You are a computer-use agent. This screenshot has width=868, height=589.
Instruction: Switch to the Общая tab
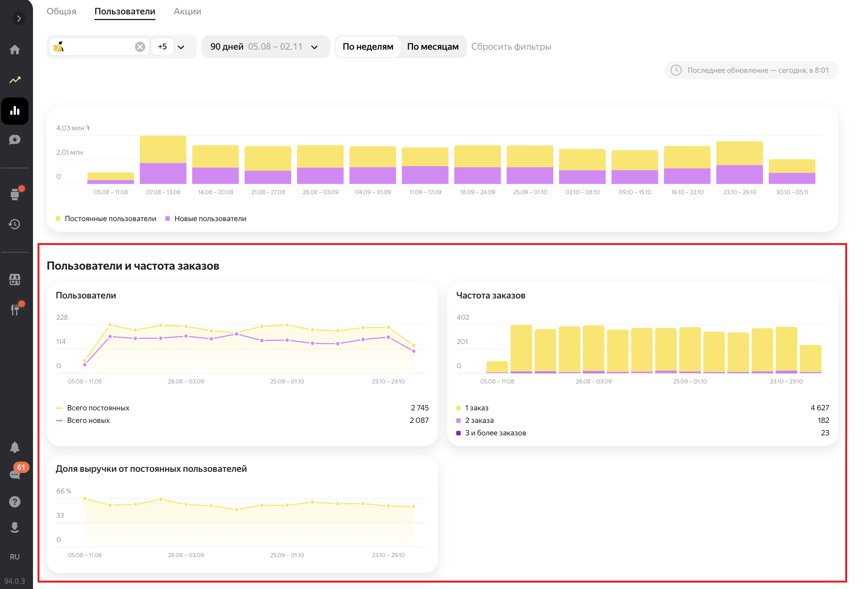coord(61,11)
